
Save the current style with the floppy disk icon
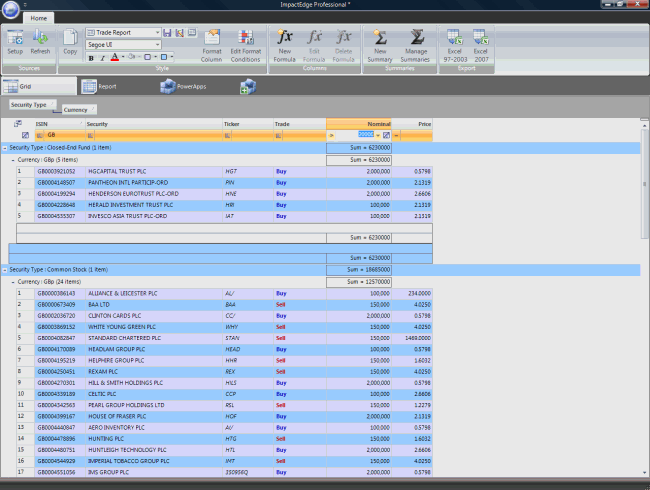167,32
